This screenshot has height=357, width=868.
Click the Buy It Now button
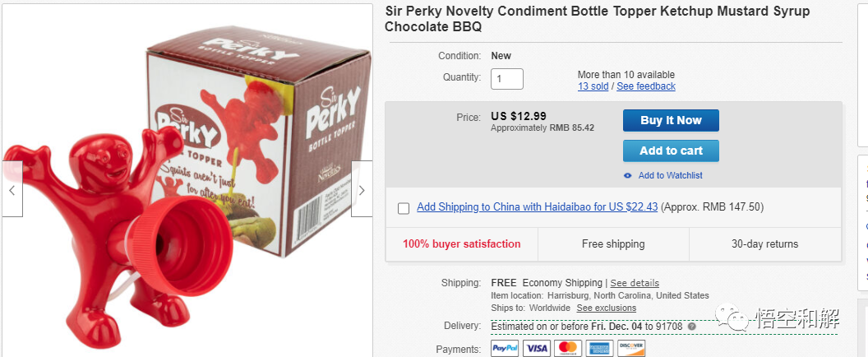pyautogui.click(x=671, y=120)
